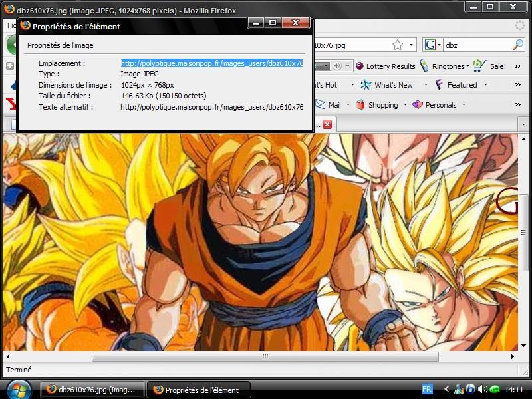532x399 pixels.
Task: Open the Shopping toolbar button
Action: [383, 105]
